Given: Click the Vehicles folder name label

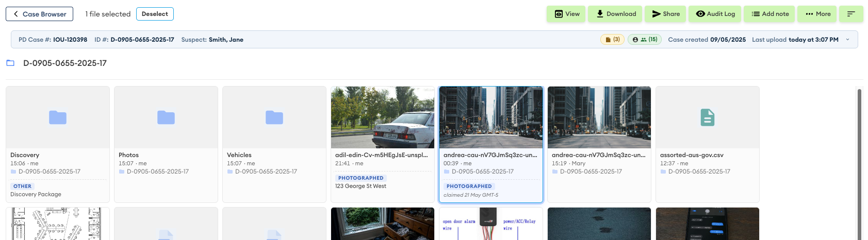Looking at the screenshot, I should click(239, 155).
